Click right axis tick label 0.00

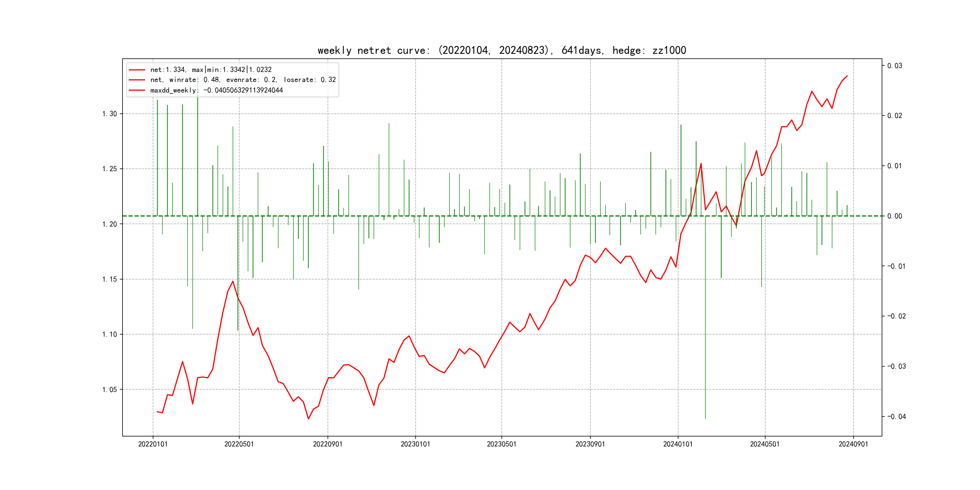pos(894,216)
